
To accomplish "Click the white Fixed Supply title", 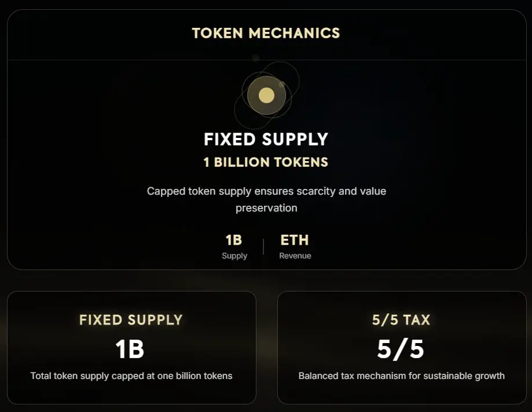I will [x=266, y=140].
